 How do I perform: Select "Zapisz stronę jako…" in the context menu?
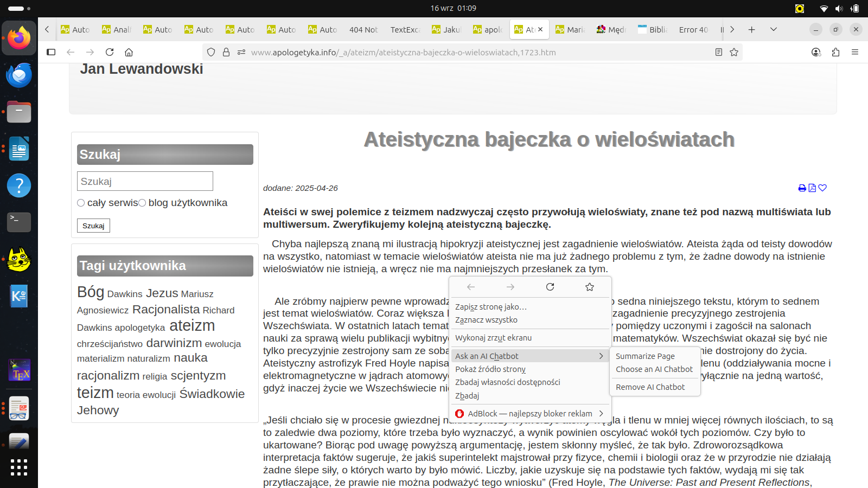(x=491, y=307)
